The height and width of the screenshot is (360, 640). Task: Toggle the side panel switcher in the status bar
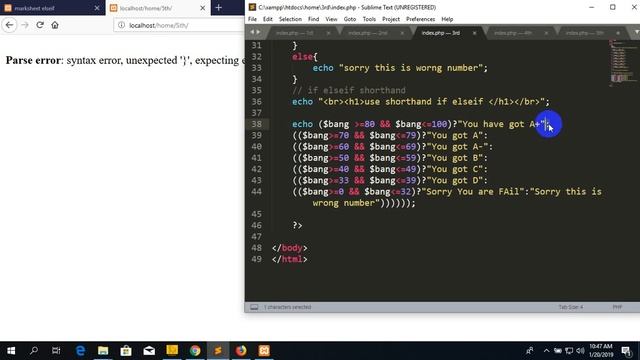coord(254,307)
